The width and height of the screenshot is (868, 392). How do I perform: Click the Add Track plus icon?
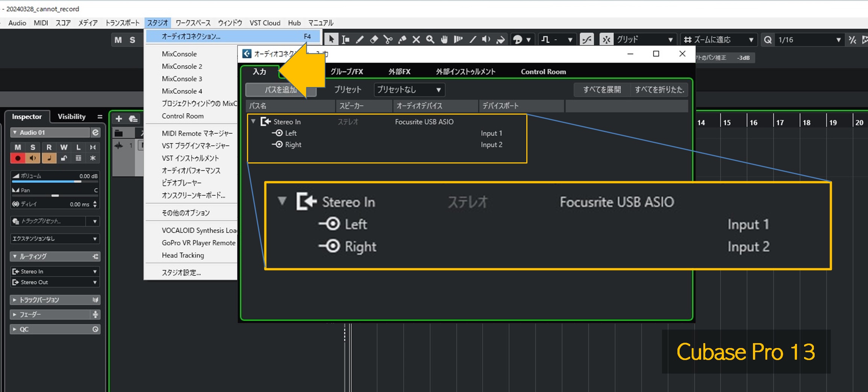119,119
